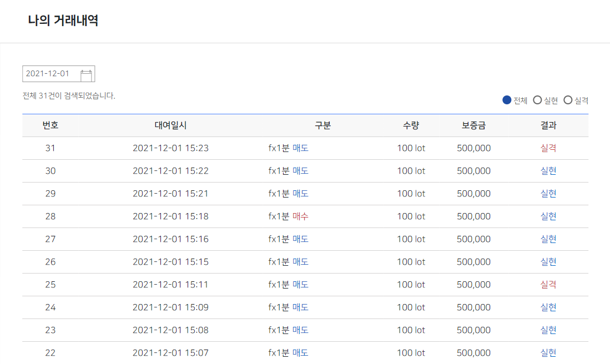Click the timestamp 2021-12-01 15:08
Screen dimensions: 610x364
(170, 330)
